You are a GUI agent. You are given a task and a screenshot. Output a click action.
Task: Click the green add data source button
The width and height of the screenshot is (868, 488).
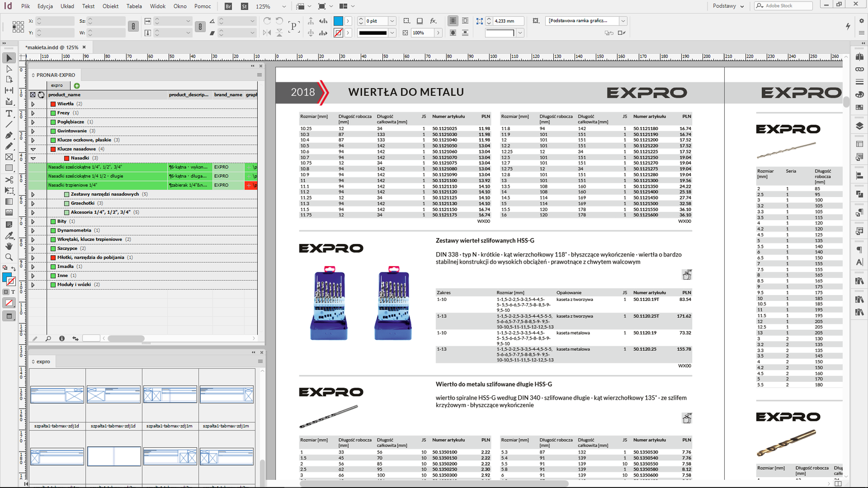(76, 86)
